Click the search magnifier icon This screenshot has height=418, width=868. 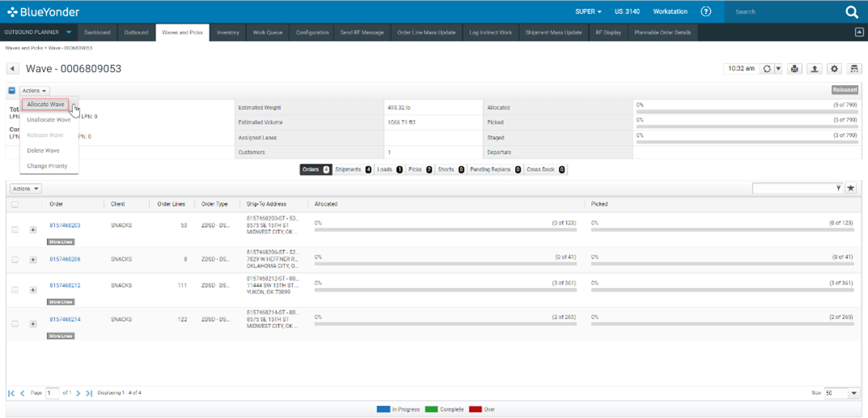click(x=852, y=11)
